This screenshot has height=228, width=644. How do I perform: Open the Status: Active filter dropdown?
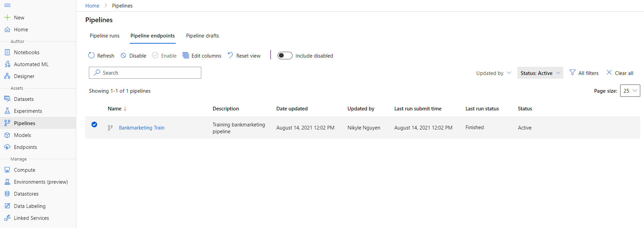point(540,73)
